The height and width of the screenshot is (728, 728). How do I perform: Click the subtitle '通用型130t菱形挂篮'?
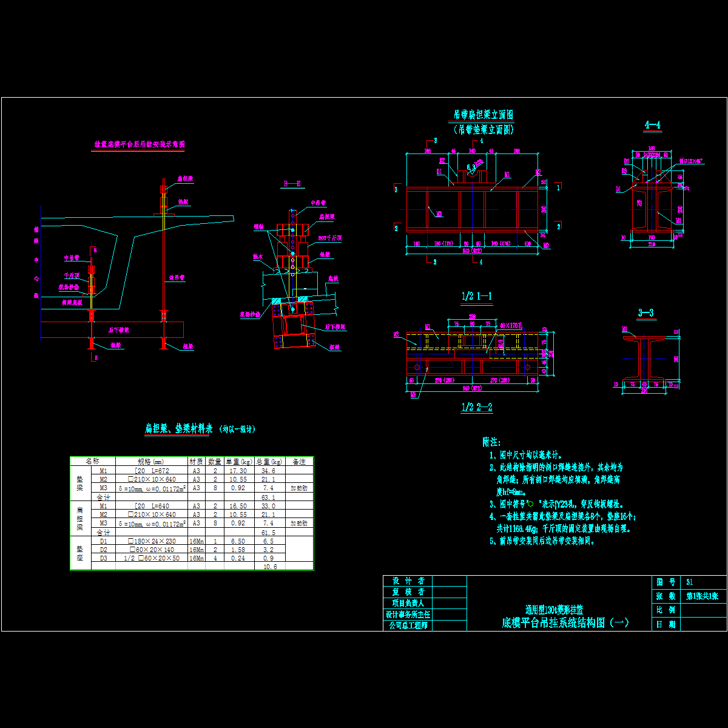(554, 609)
